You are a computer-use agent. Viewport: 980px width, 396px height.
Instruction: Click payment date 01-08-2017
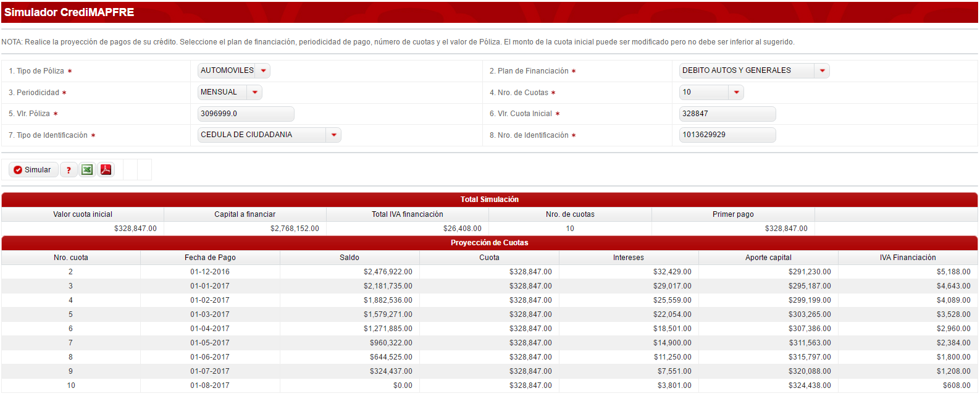tap(210, 385)
